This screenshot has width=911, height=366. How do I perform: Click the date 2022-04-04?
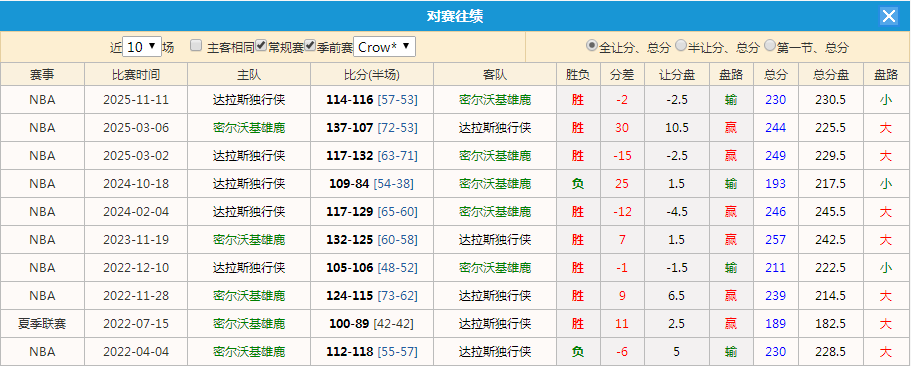coord(136,351)
